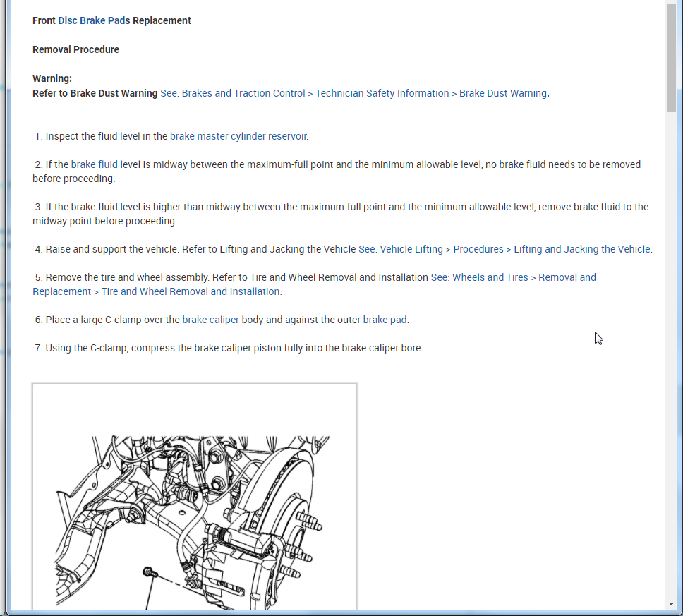Click the 'Warning:' label text
The height and width of the screenshot is (616, 683).
point(52,78)
